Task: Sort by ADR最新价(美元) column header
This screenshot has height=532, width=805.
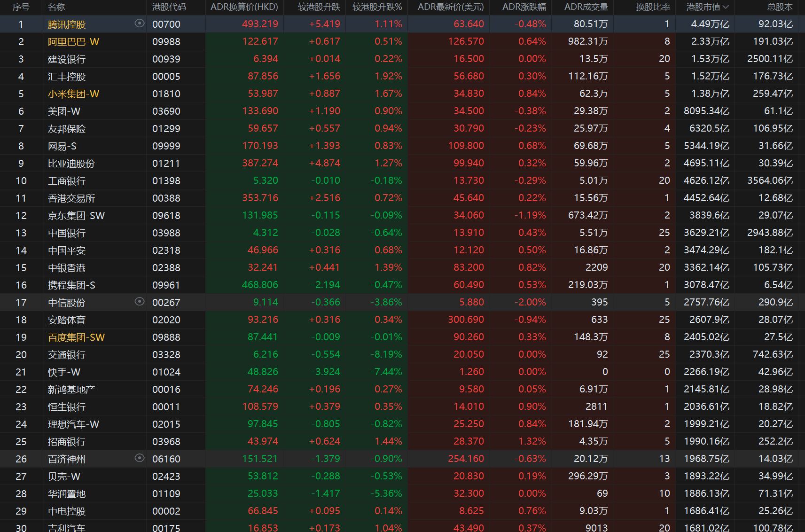Action: (x=451, y=7)
